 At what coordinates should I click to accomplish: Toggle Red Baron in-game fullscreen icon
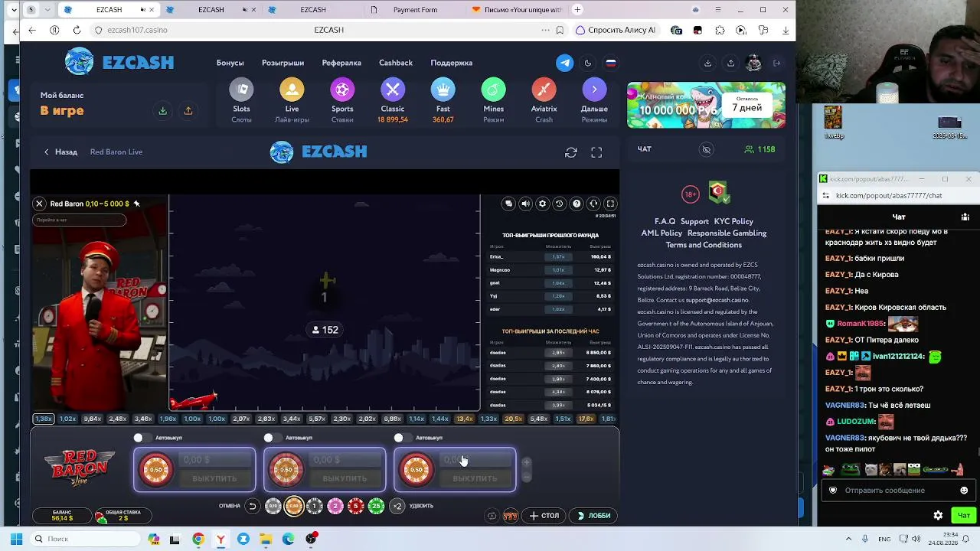coord(610,204)
